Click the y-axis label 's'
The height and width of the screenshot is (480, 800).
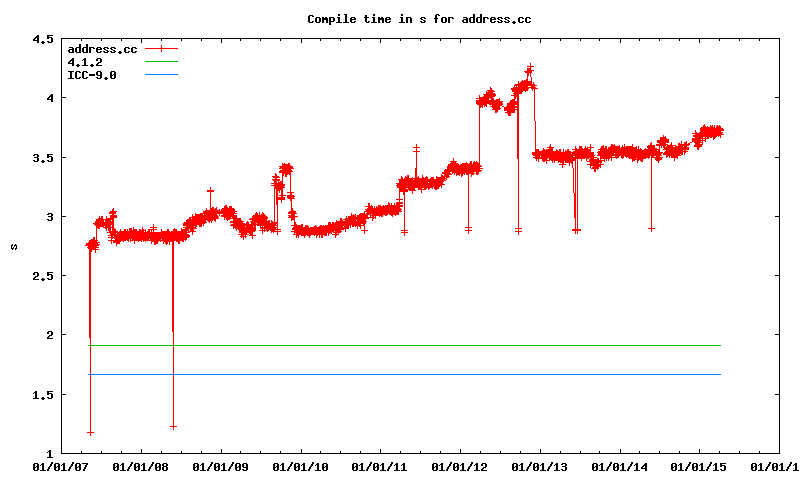[13, 246]
